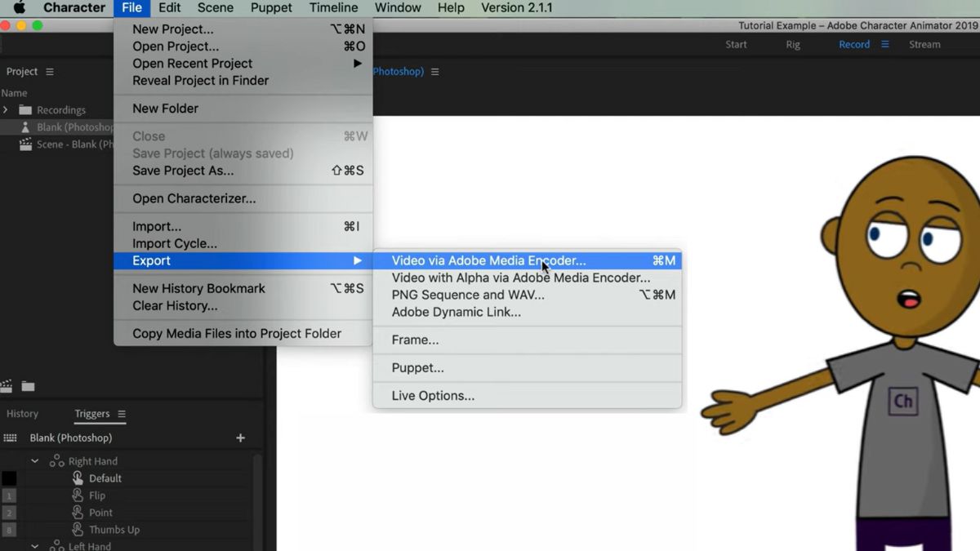Click the Recordings folder icon

(25, 110)
